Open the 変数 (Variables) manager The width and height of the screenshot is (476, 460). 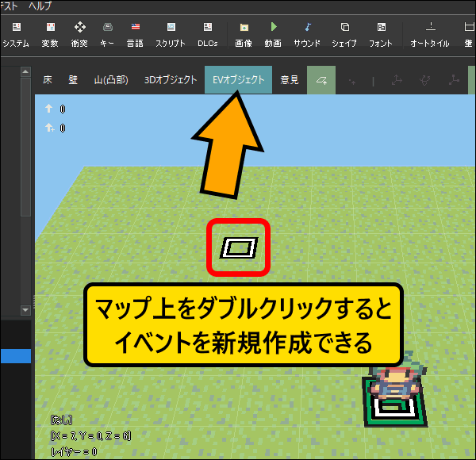point(49,34)
